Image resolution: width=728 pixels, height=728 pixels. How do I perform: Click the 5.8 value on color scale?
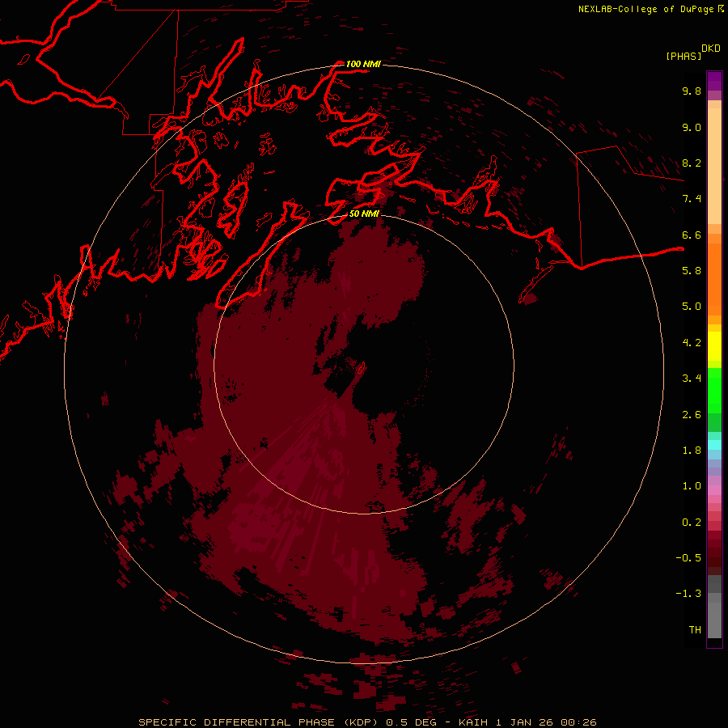(x=692, y=271)
